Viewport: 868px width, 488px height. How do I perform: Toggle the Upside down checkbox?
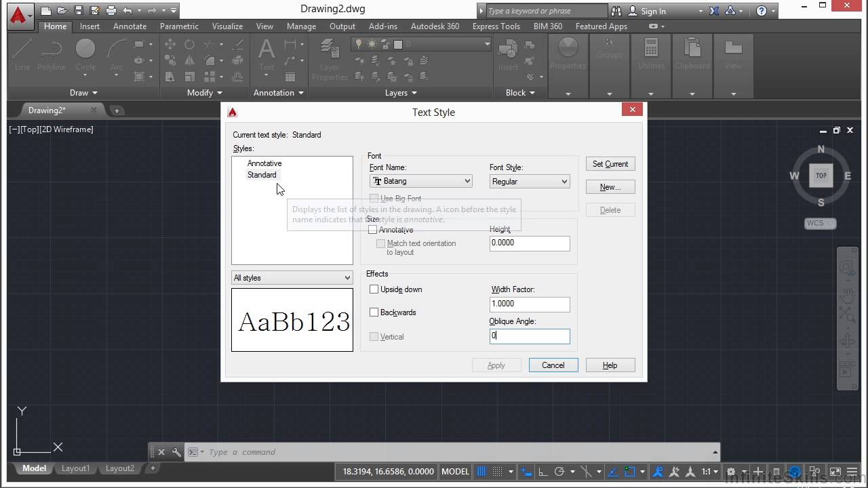(374, 289)
